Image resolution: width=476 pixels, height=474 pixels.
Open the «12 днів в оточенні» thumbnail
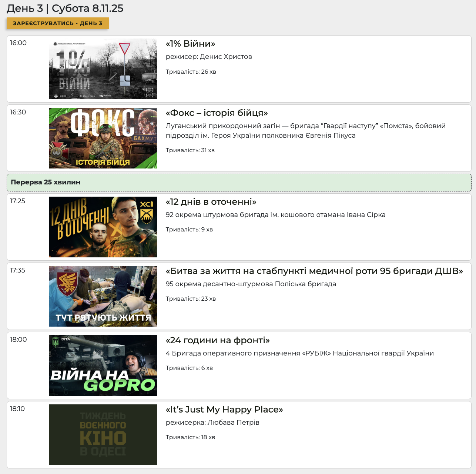pos(103,227)
